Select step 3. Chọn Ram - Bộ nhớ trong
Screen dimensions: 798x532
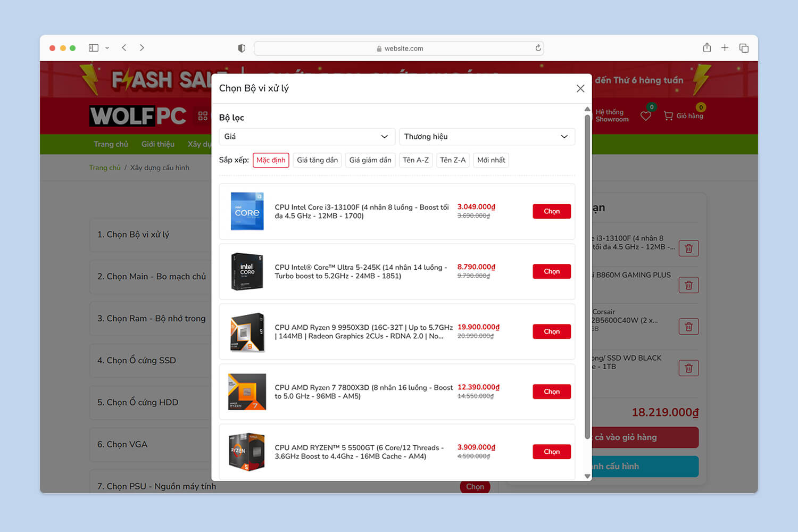click(151, 319)
